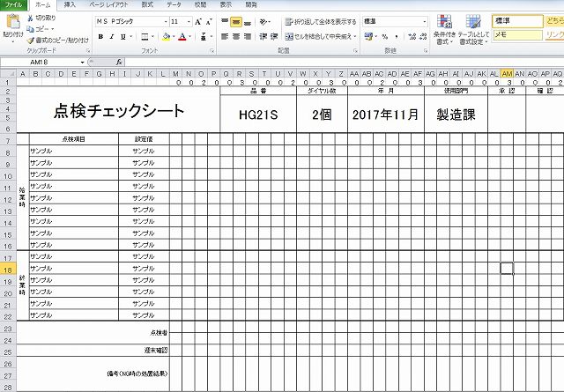Image resolution: width=564 pixels, height=392 pixels.
Task: Switch to the 挿入 (Insert) tab
Action: point(70,4)
